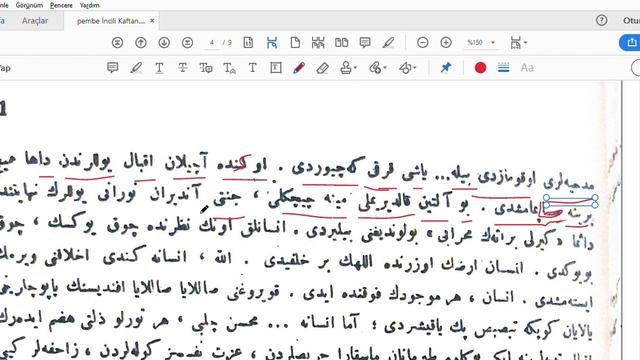Screen dimensions: 640x360
Task: Select the eraser tool
Action: 322,68
